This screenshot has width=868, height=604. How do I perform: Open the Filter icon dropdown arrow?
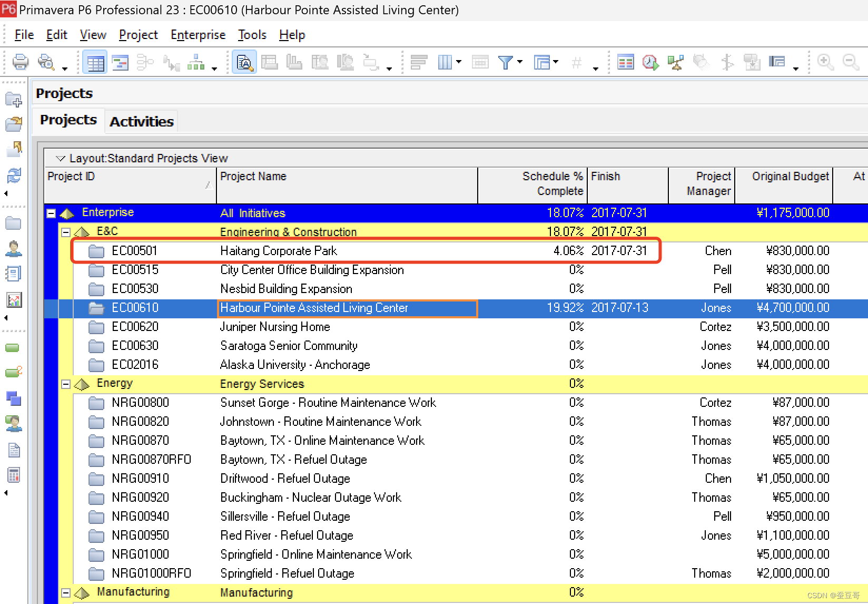point(520,62)
